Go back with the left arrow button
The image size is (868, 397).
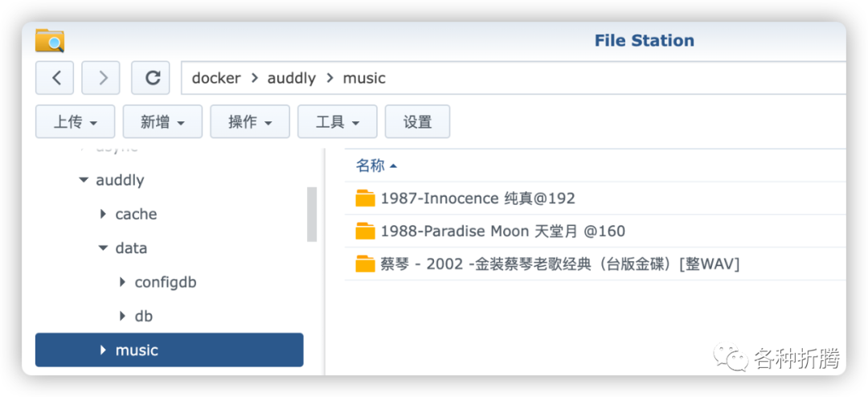pyautogui.click(x=55, y=78)
